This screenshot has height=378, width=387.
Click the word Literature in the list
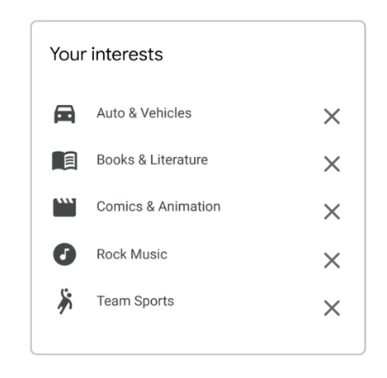coord(179,160)
